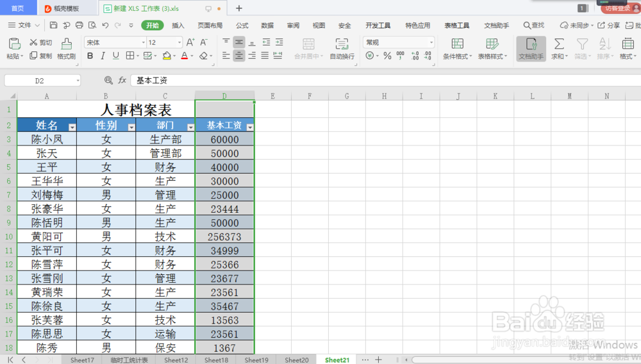Click the fill color bucket swatch
This screenshot has width=641, height=364.
pos(167,56)
